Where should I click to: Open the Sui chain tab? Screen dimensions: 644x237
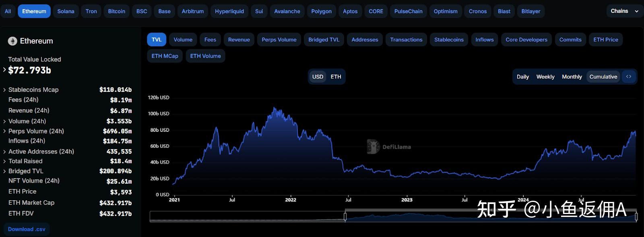click(x=259, y=11)
